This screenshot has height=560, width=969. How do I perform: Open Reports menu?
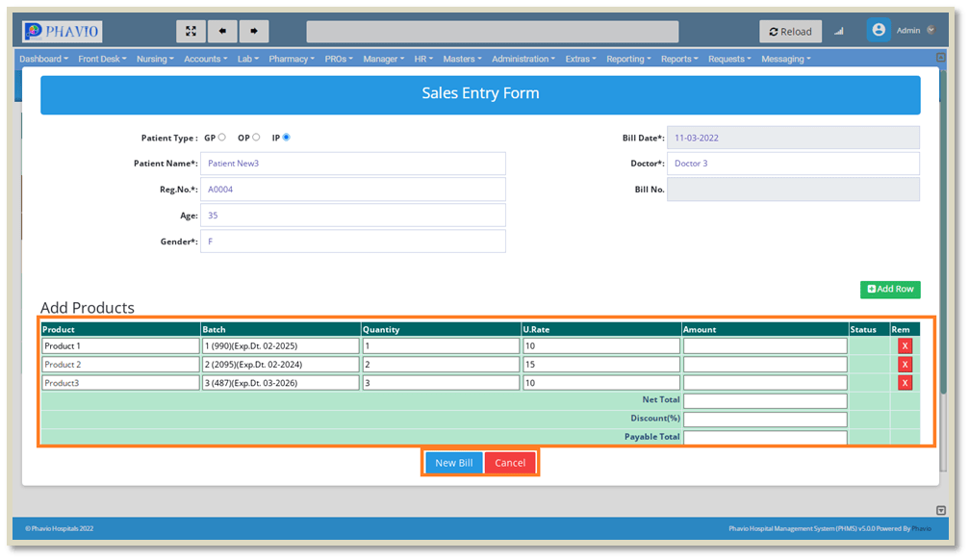point(679,59)
